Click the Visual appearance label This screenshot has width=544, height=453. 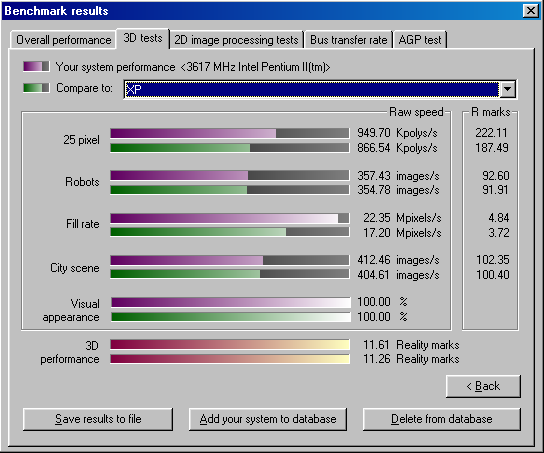tap(71, 310)
